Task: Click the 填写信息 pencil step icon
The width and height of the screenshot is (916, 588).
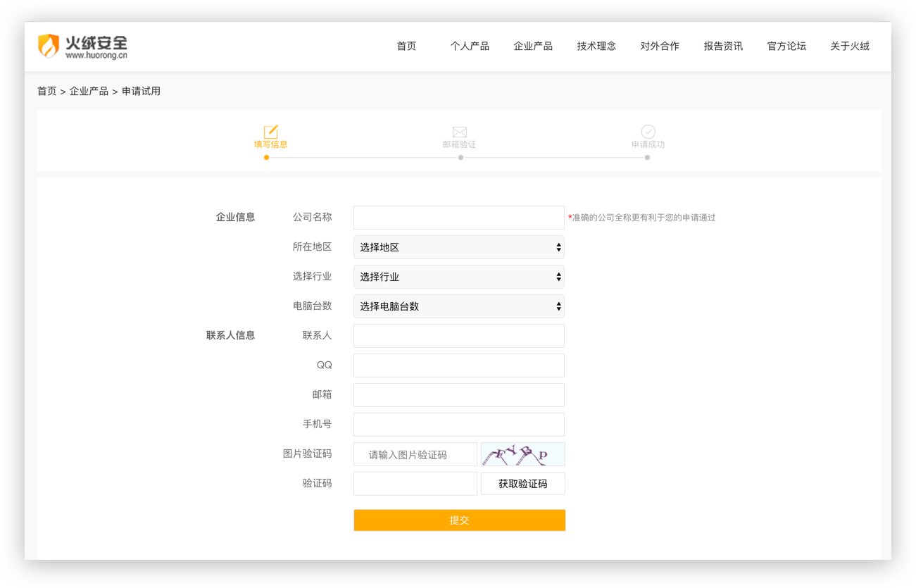Action: (x=271, y=132)
